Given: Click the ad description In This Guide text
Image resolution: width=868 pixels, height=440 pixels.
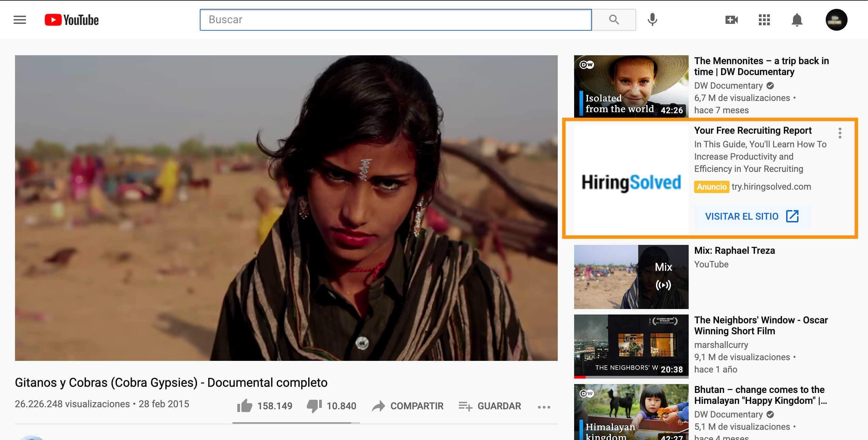Looking at the screenshot, I should click(760, 157).
